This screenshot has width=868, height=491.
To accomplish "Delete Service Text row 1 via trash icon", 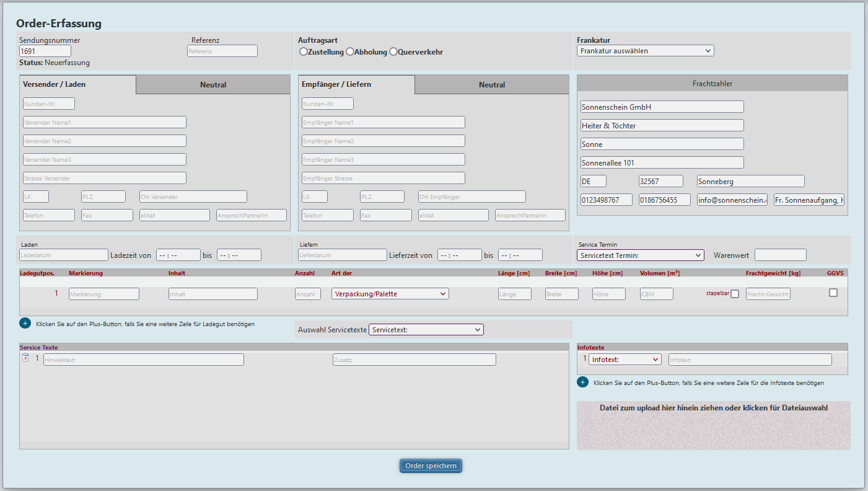I will (25, 357).
